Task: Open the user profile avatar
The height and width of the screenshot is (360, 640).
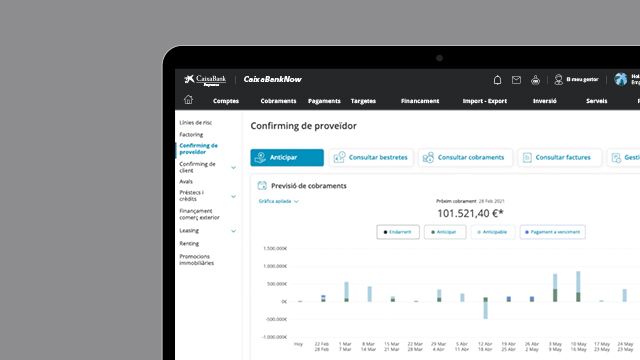Action: pos(620,79)
